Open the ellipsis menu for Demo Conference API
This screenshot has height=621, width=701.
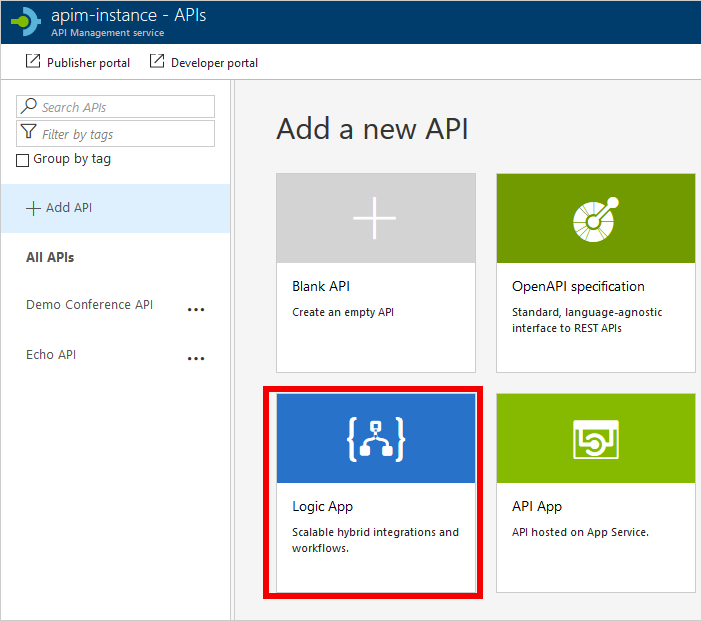[x=196, y=309]
